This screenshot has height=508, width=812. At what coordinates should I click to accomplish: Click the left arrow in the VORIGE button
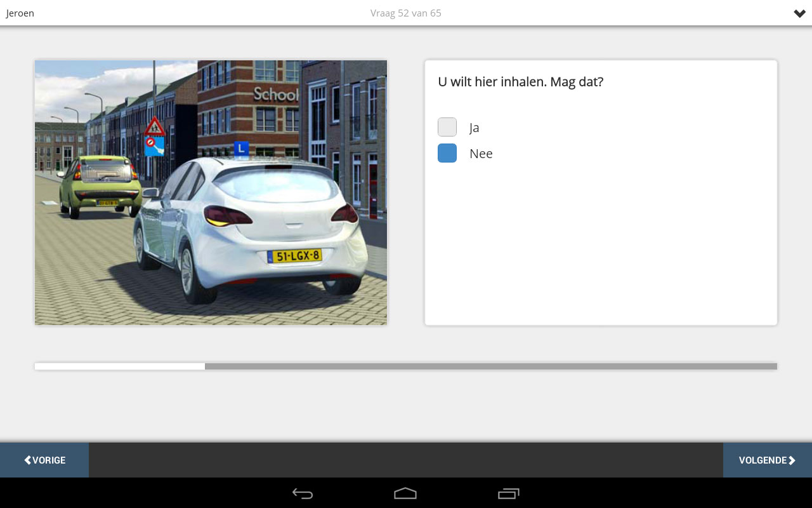coord(28,460)
